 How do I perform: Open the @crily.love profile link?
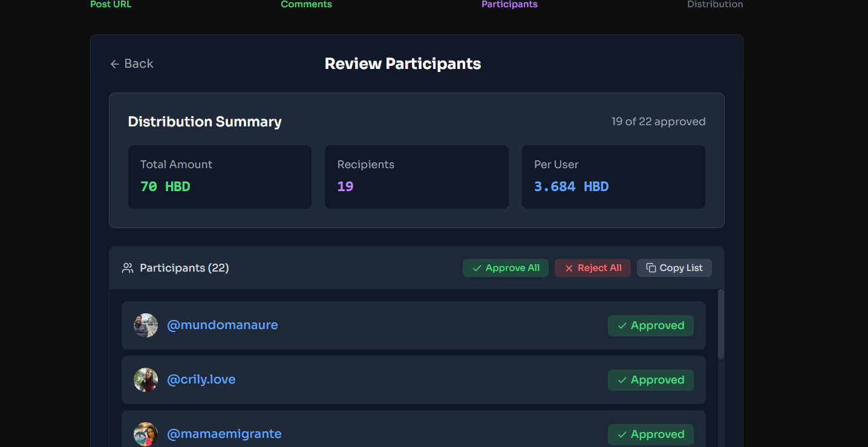click(201, 380)
